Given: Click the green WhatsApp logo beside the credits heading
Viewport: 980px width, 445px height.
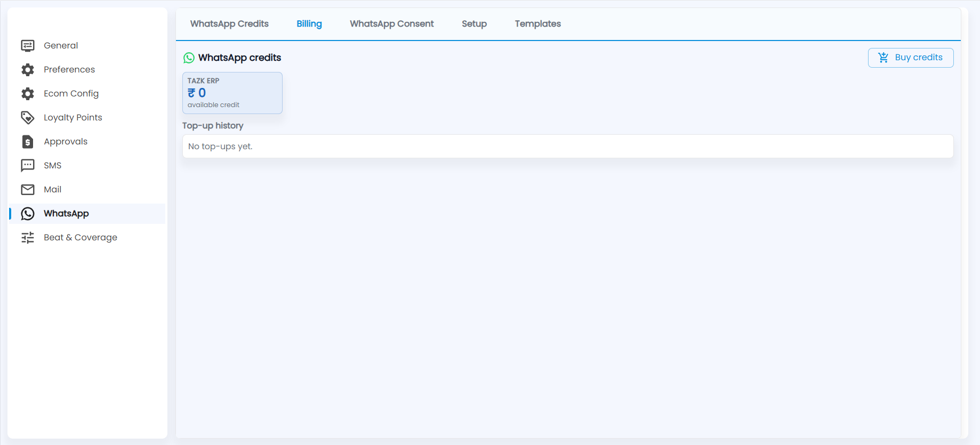Looking at the screenshot, I should point(189,58).
